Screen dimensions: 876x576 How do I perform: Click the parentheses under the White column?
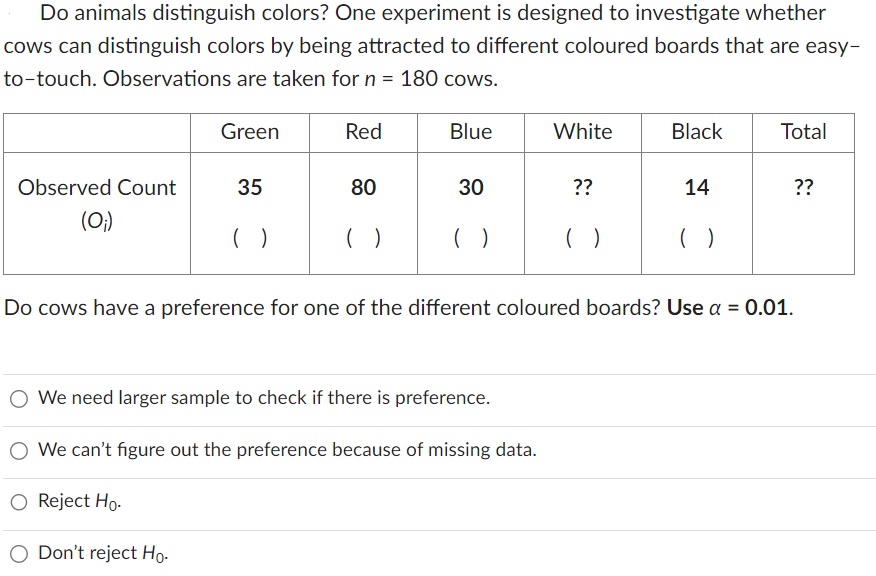[x=583, y=238]
